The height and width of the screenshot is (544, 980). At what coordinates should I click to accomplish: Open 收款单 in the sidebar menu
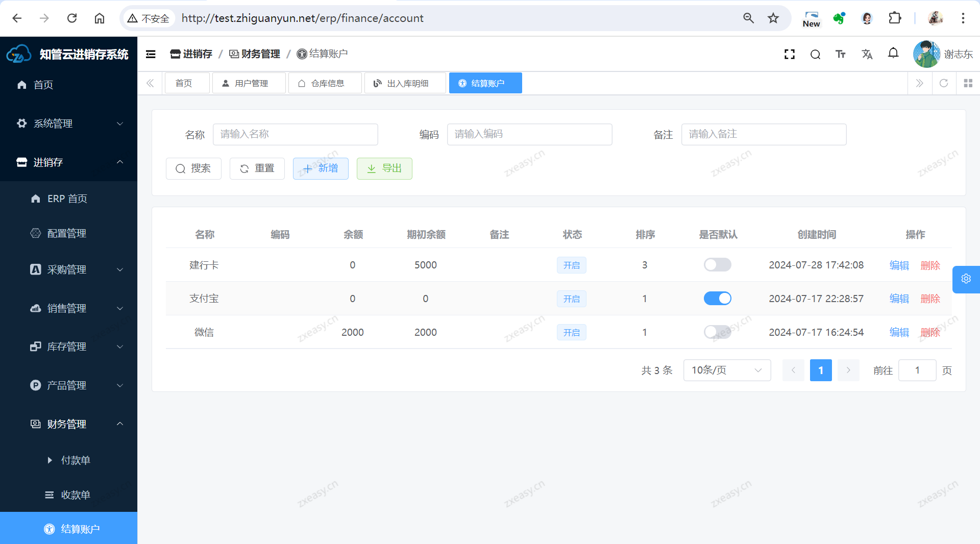point(76,495)
